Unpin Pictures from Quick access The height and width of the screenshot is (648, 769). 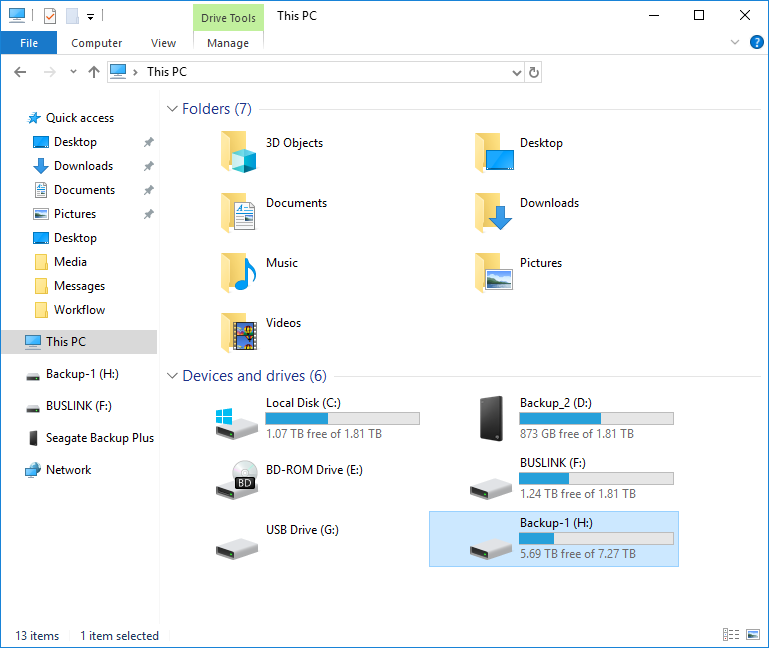[x=149, y=214]
